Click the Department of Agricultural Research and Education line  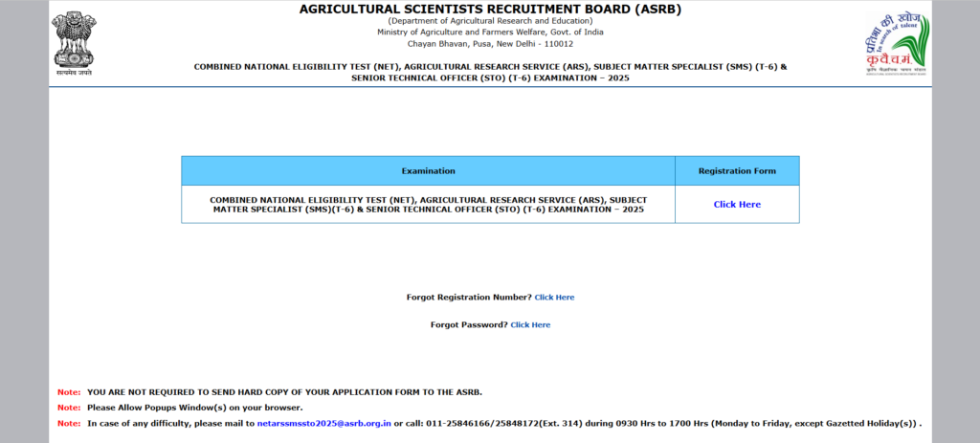pos(490,21)
